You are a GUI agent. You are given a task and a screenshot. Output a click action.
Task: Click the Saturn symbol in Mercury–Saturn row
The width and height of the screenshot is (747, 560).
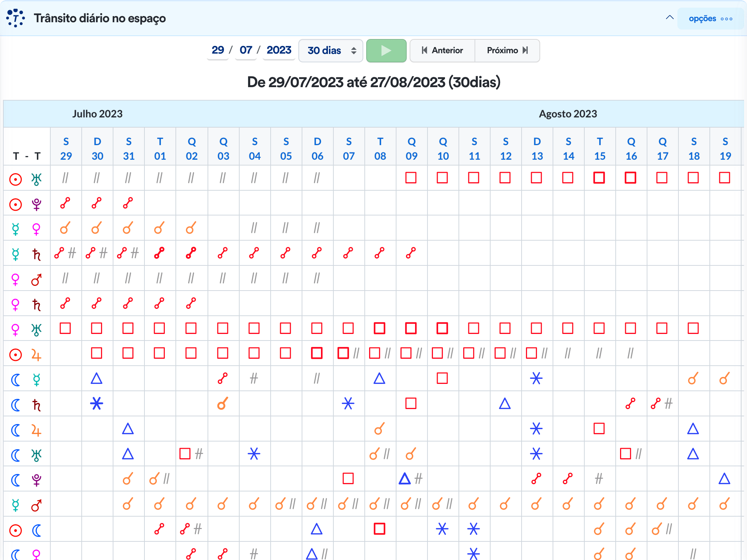point(36,254)
